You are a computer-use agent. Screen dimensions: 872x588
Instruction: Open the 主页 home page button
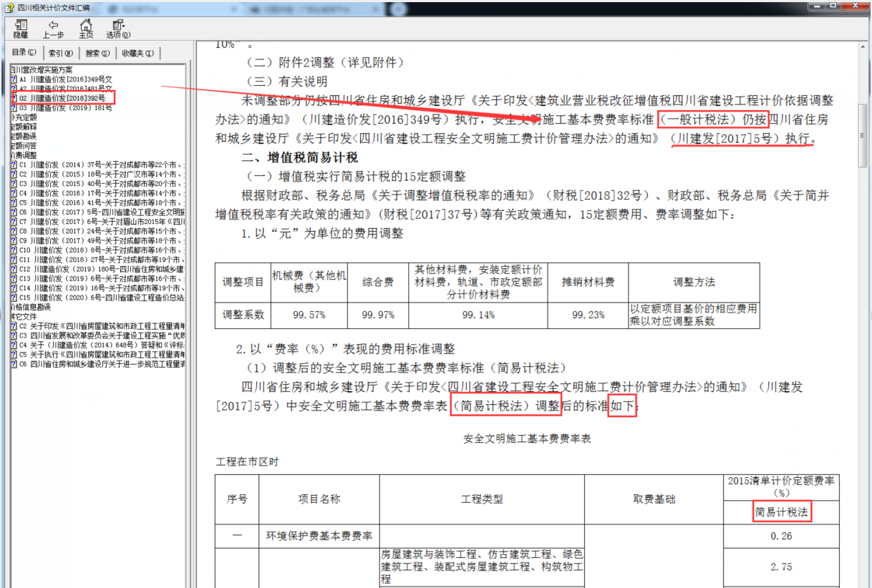click(x=86, y=29)
